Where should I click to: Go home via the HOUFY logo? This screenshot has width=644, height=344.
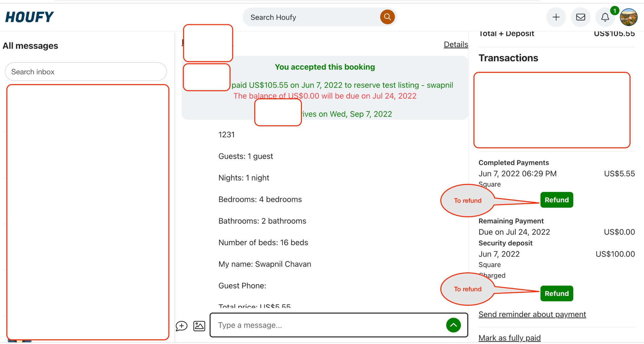click(x=30, y=17)
